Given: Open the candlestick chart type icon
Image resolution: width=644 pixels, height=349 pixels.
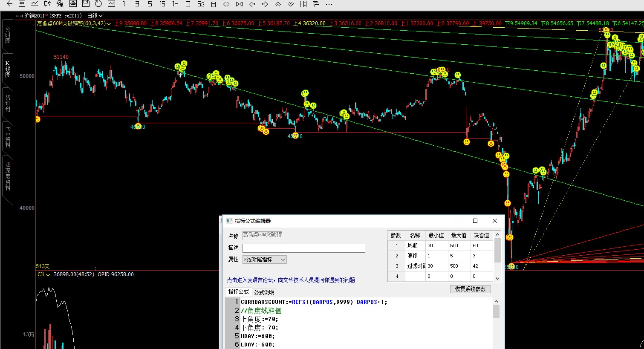Looking at the screenshot, I should pos(48,4).
